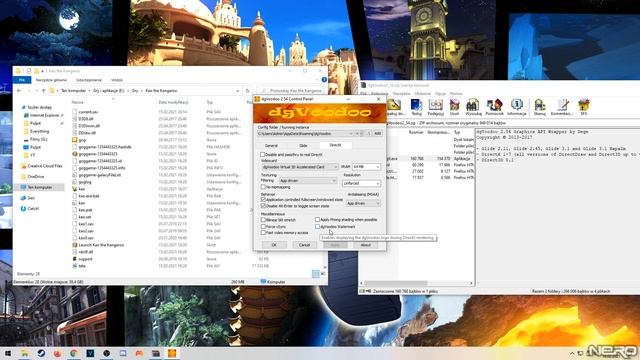Click the Chrome icon in the taskbar
The height and width of the screenshot is (360, 640).
[73, 353]
